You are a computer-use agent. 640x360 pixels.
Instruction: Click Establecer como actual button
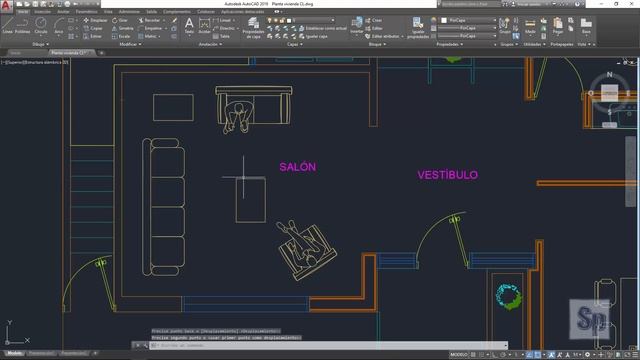(x=323, y=28)
